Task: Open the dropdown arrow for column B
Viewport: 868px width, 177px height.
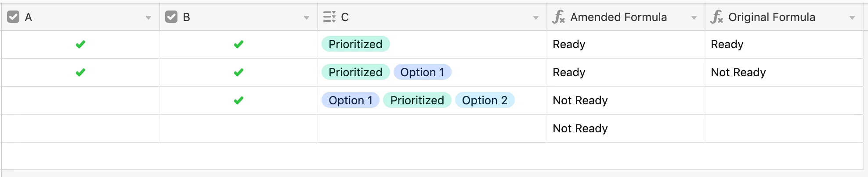Action: (x=307, y=18)
